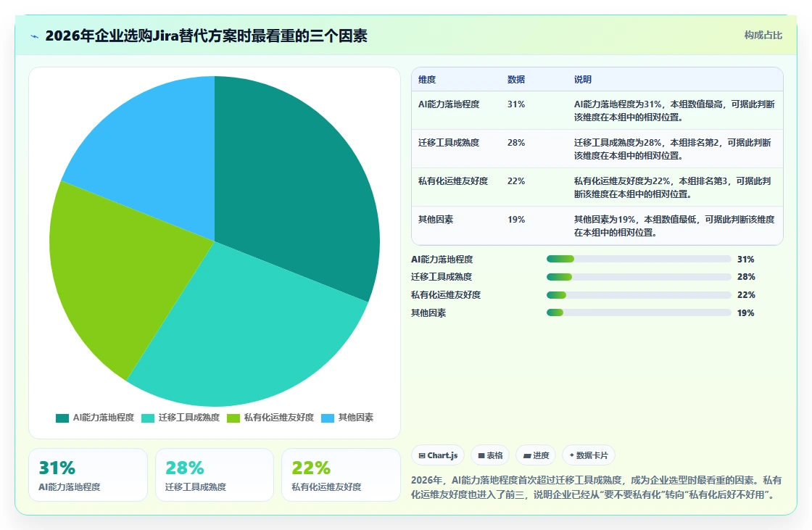Screen dimensions: 812x530
Task: Click the 其他因素 description in table
Action: tap(674, 226)
